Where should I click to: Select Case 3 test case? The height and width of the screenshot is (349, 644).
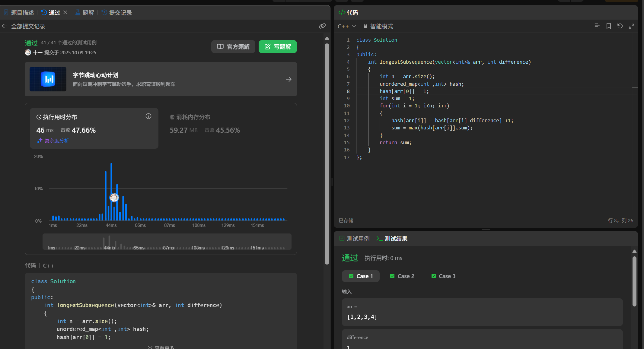[443, 276]
